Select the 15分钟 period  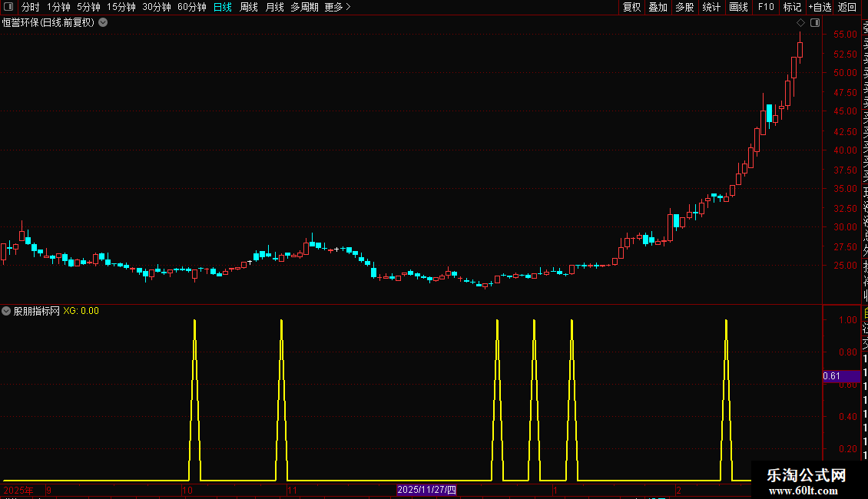[121, 7]
